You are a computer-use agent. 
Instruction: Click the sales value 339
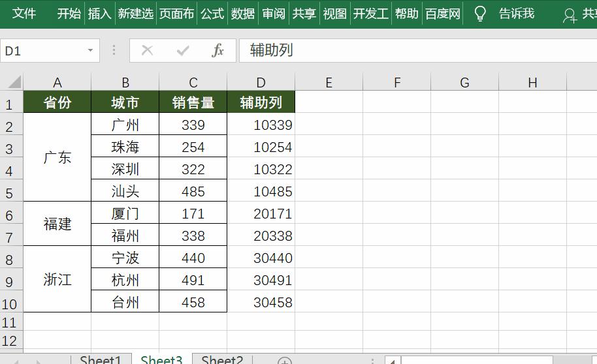click(x=193, y=124)
